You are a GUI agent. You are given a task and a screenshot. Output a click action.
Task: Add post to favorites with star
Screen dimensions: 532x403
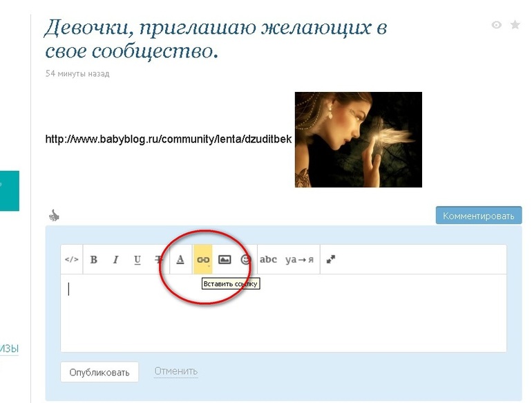515,25
